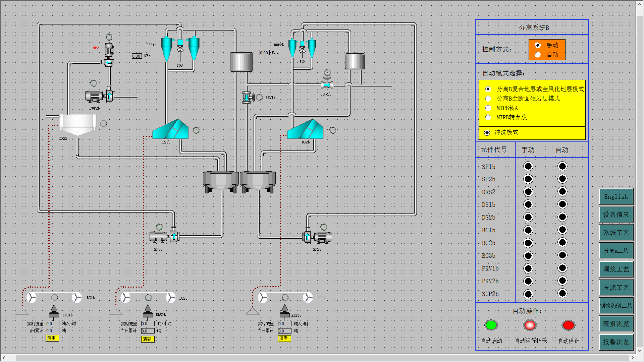Click the 实时流量 field under EBS2b
The width and height of the screenshot is (644, 362).
(x=148, y=324)
